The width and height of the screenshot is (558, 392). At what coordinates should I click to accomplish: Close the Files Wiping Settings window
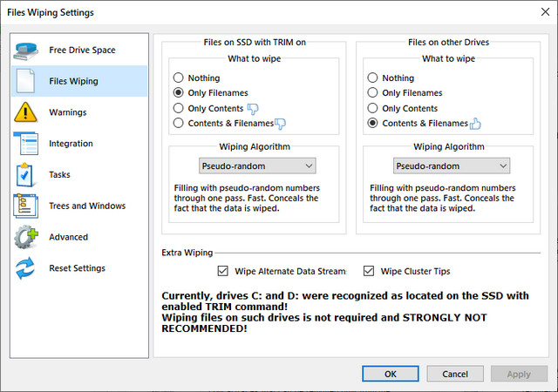pyautogui.click(x=541, y=12)
